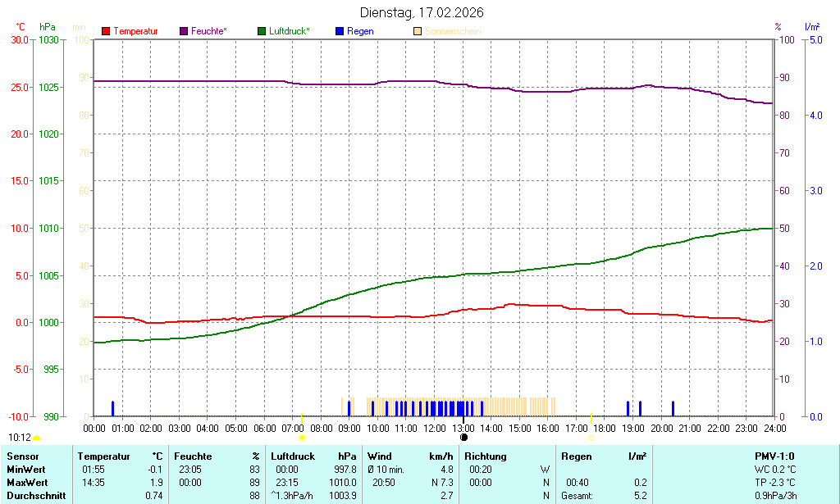This screenshot has width=840, height=504.
Task: Click the Durchschnitt row label
Action: click(36, 496)
